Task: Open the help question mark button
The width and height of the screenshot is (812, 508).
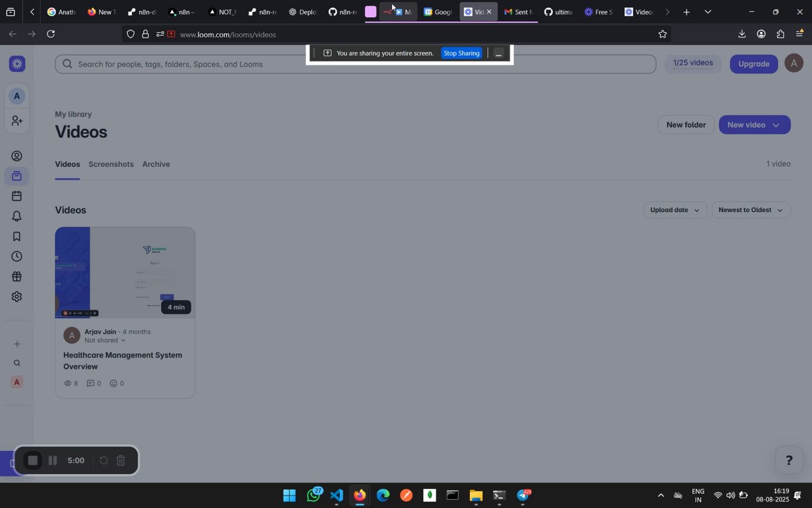Action: (x=789, y=460)
